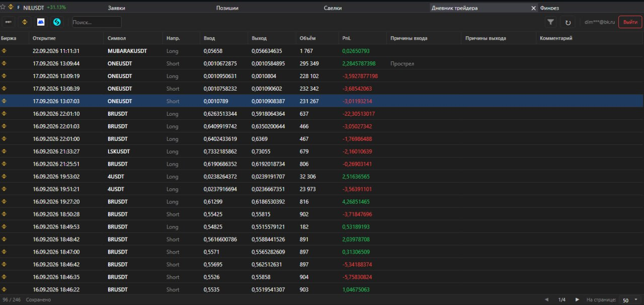The image size is (644, 305).
Task: Close the Дневник трейдера tab
Action: [x=534, y=8]
